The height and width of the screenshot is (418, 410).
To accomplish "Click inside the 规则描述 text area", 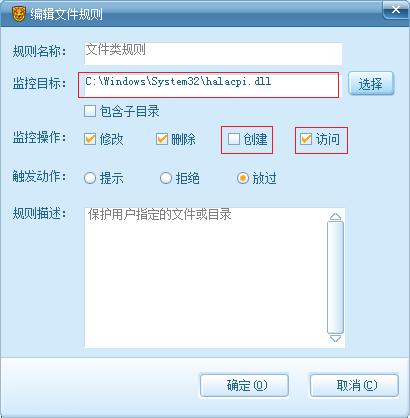I will pos(205,277).
